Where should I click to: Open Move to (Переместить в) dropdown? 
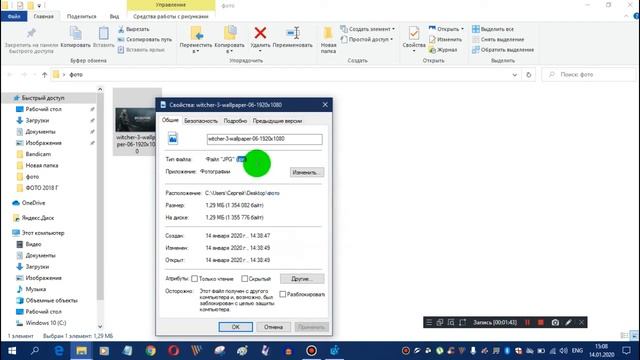point(196,40)
